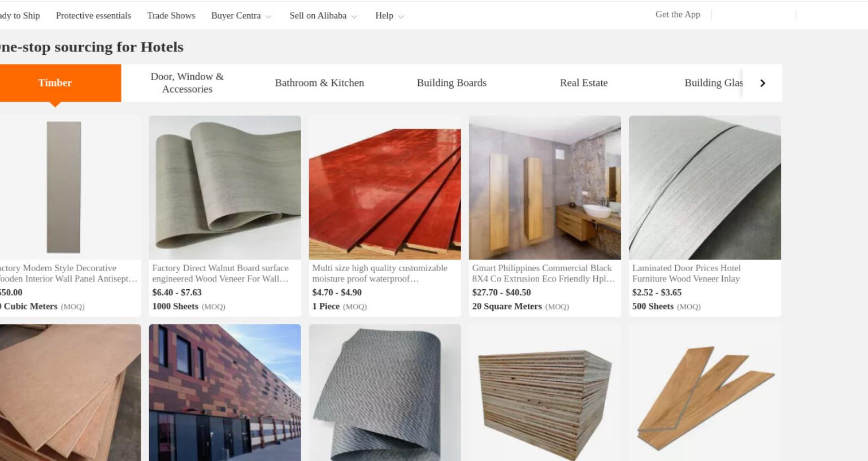868x461 pixels.
Task: Click the next-categories right arrow icon
Action: click(x=762, y=83)
